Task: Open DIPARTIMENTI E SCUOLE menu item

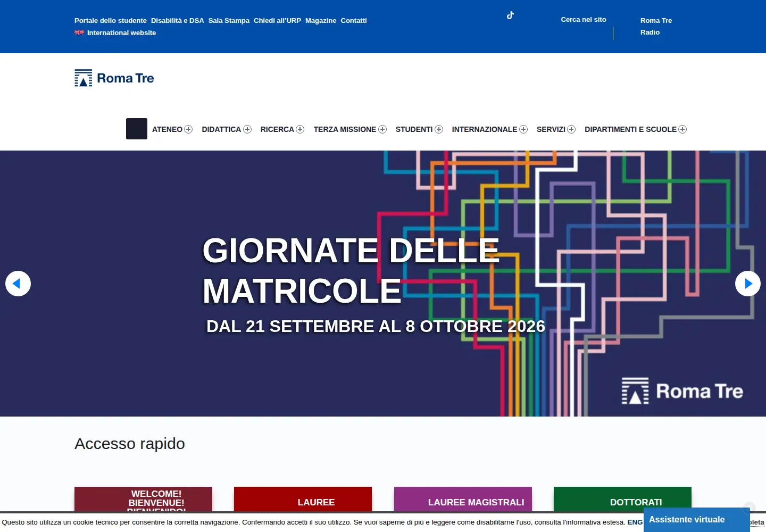Action: point(630,129)
